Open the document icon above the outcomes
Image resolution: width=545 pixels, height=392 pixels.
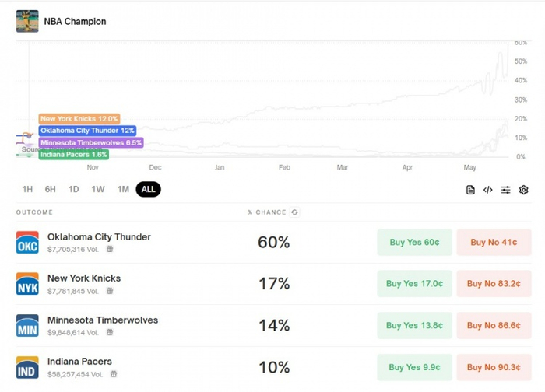coord(470,190)
